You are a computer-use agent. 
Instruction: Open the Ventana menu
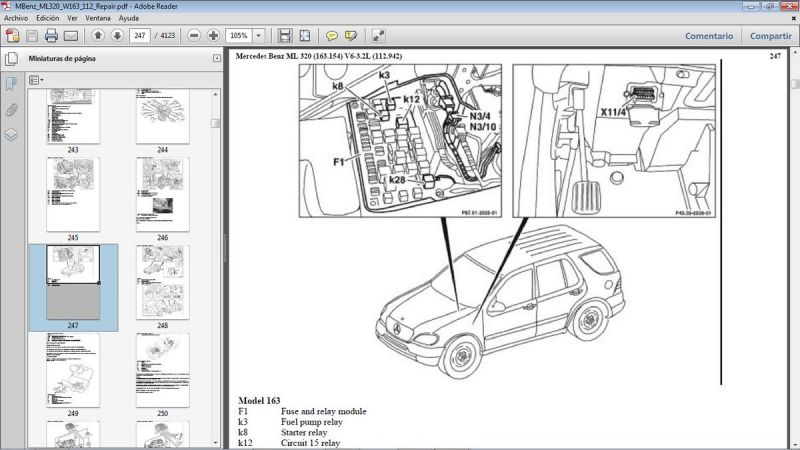(97, 18)
